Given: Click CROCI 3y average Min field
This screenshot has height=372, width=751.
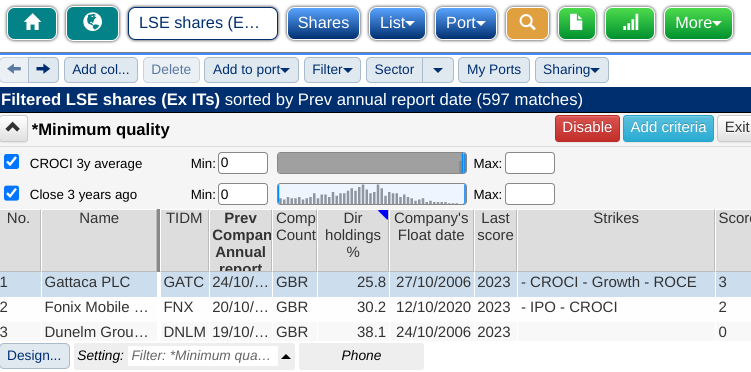Looking at the screenshot, I should coord(243,163).
